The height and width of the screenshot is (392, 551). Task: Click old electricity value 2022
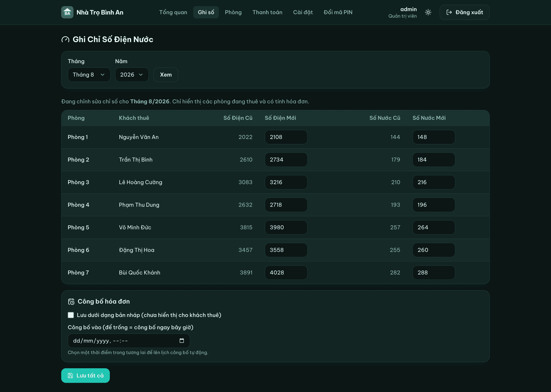pos(245,137)
